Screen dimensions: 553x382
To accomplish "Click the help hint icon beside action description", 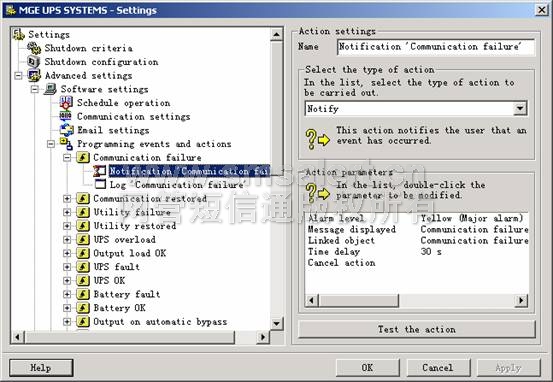I will coord(317,139).
